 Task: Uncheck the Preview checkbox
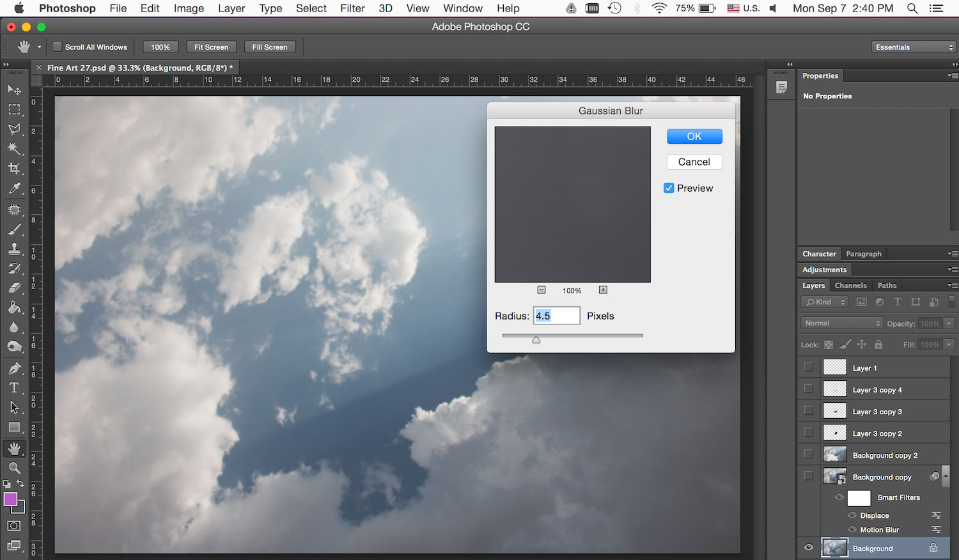(669, 188)
